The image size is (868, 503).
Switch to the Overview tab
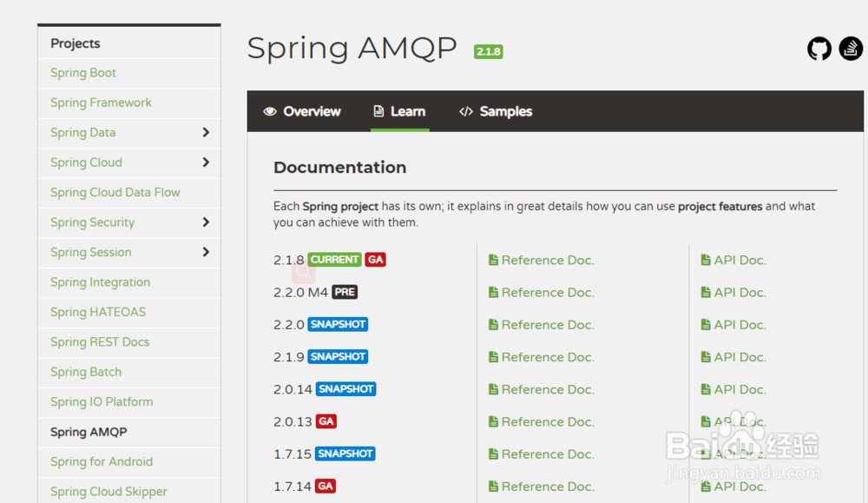tap(302, 111)
